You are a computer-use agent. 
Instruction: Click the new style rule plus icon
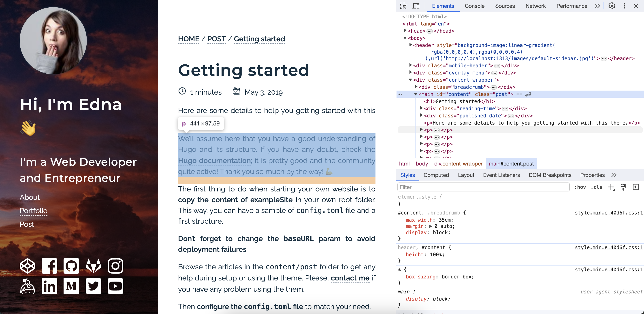(611, 187)
